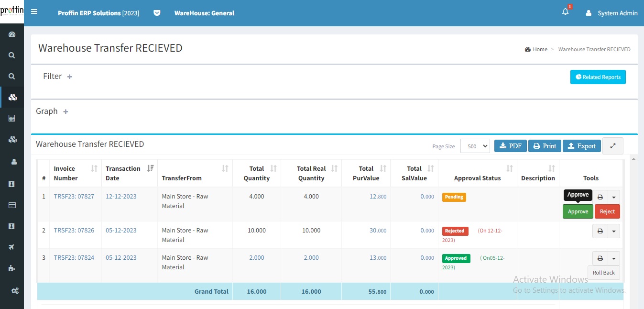Click the Print button above table
Screen dimensions: 644x309
click(545, 146)
